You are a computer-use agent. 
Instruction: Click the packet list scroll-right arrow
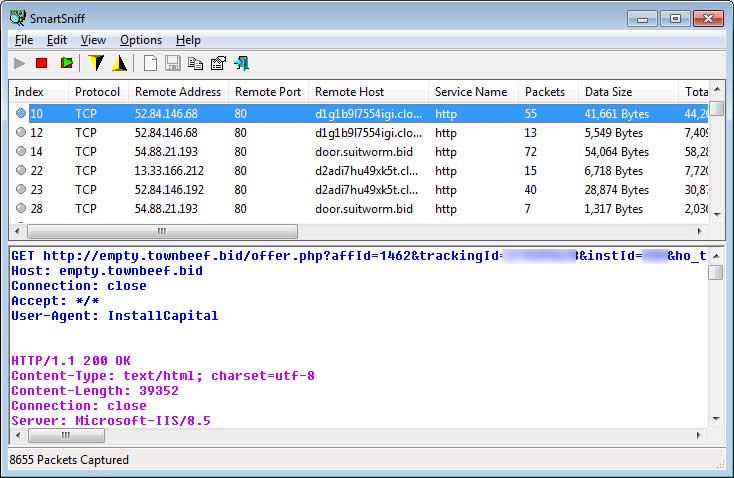coord(700,231)
